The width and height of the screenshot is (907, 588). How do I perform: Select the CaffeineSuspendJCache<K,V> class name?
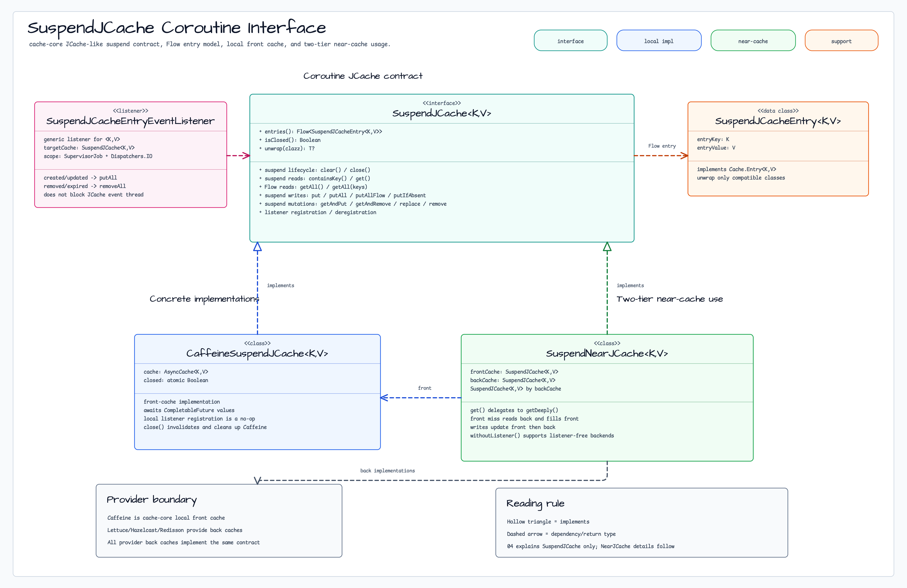pyautogui.click(x=257, y=354)
